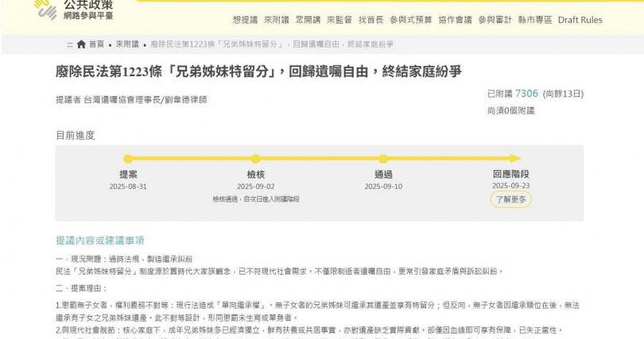This screenshot has width=644, height=339.
Task: Select 參與審計 in the navigation bar
Action: 496,20
